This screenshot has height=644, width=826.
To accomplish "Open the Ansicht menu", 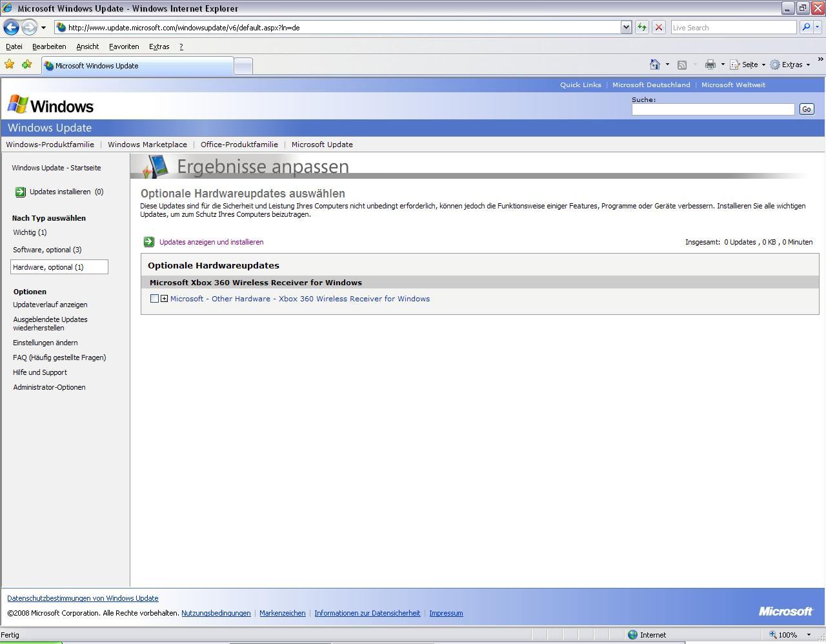I will coord(87,46).
